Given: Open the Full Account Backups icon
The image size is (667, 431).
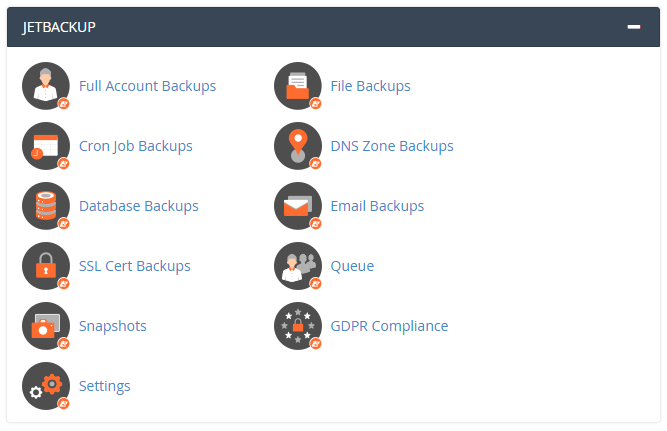Looking at the screenshot, I should [x=46, y=86].
